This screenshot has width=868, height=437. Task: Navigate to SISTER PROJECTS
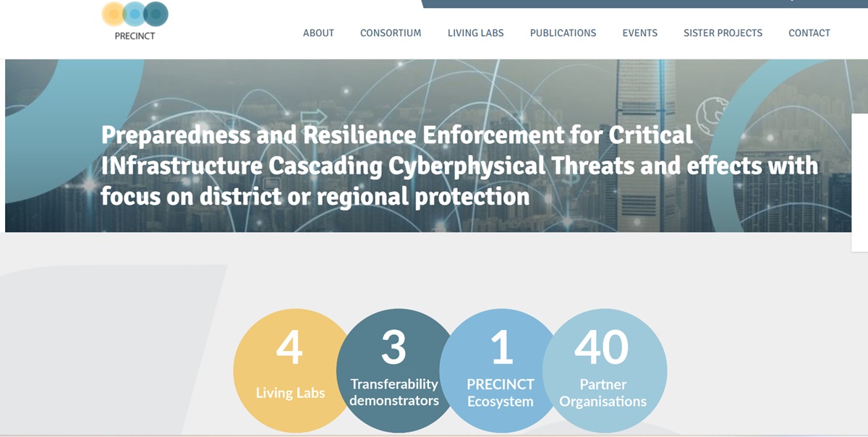[x=723, y=33]
